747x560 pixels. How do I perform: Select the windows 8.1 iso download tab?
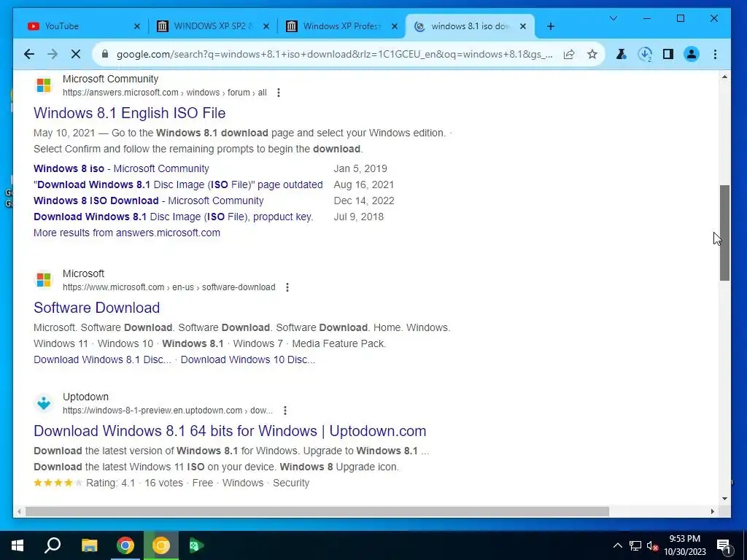coord(470,26)
